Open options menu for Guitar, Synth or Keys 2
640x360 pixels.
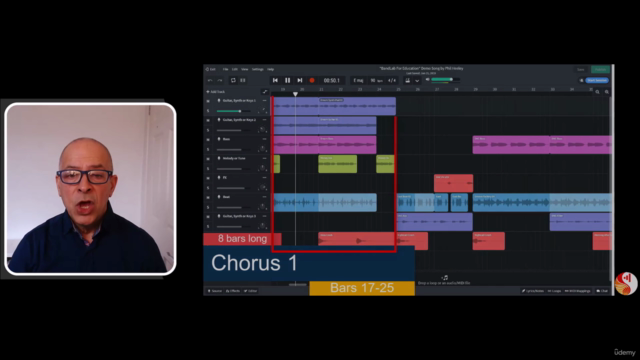(x=264, y=120)
